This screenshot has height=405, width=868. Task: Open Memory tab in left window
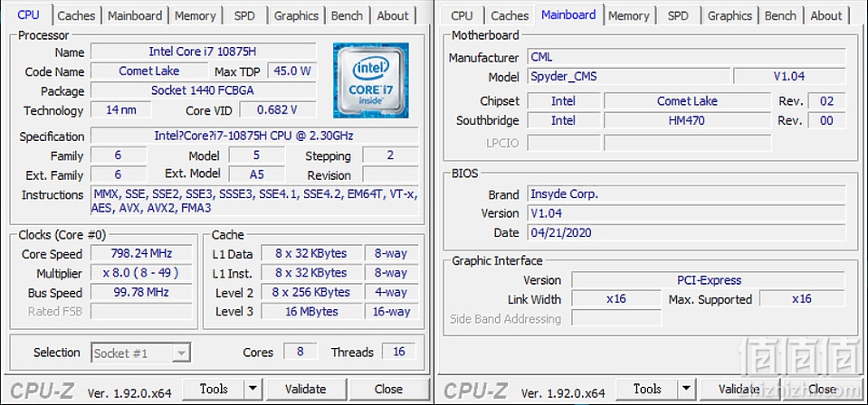pyautogui.click(x=196, y=15)
